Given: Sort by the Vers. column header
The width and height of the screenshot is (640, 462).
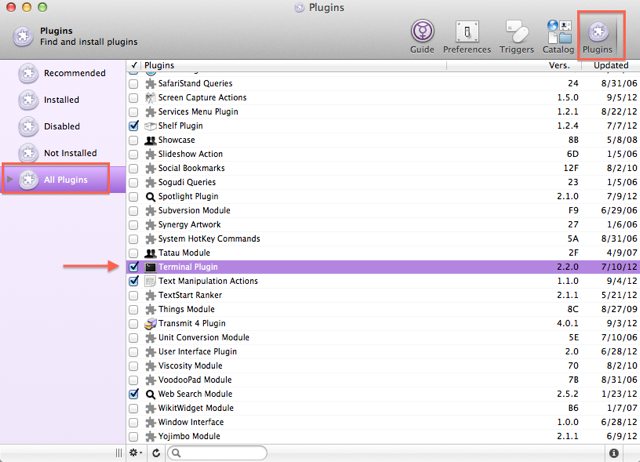Looking at the screenshot, I should pyautogui.click(x=514, y=65).
